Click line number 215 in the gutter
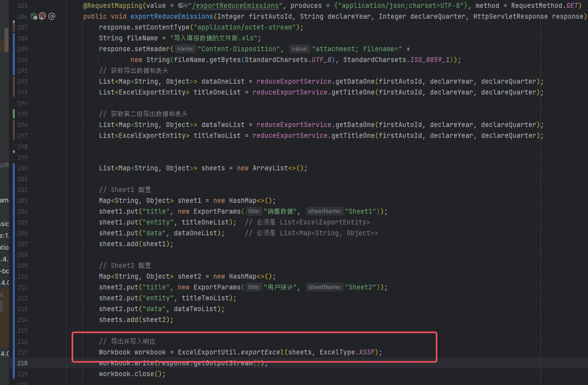Image resolution: width=588 pixels, height=385 pixels. [x=23, y=331]
